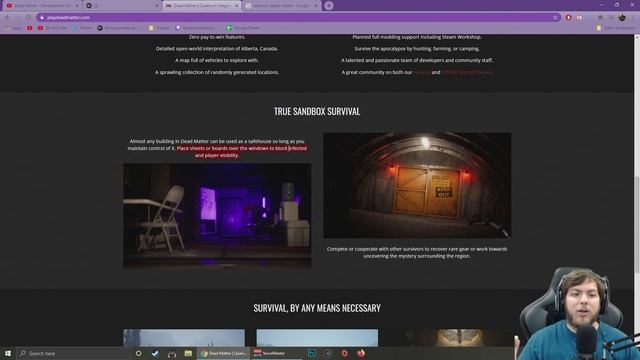Open the folding chair safehouse image
This screenshot has height=360, width=640.
[x=217, y=216]
